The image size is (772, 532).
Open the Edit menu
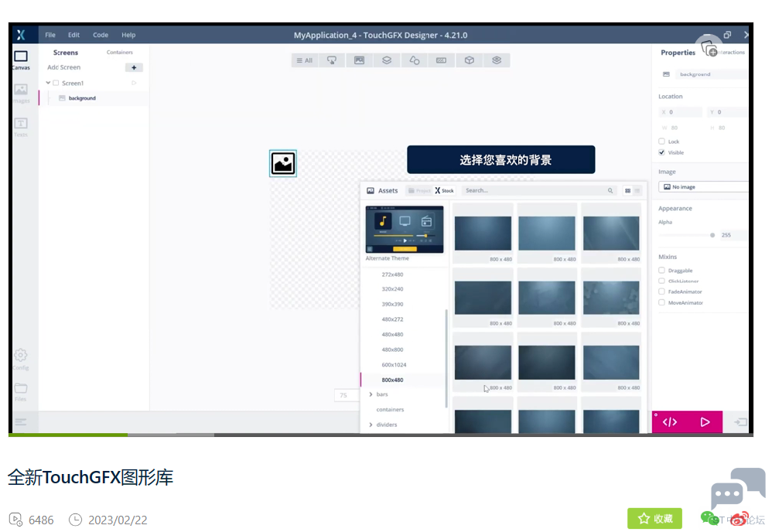(73, 35)
